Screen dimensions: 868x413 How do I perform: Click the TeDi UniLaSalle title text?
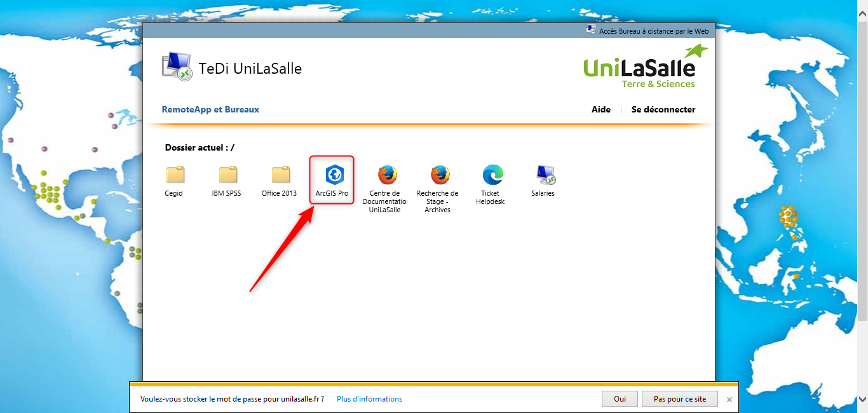pyautogui.click(x=250, y=68)
